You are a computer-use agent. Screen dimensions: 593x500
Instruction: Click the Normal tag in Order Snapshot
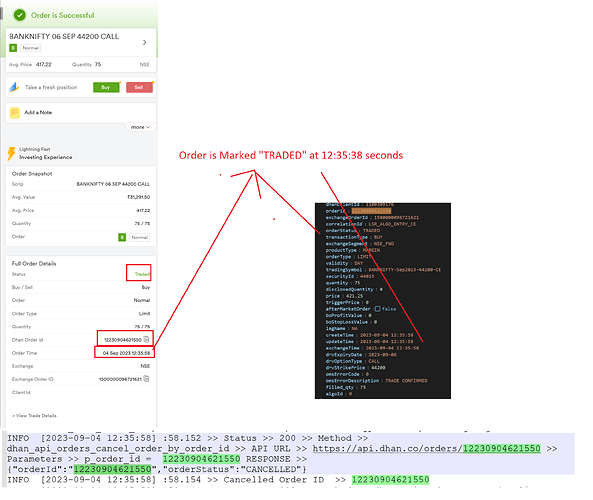(140, 237)
